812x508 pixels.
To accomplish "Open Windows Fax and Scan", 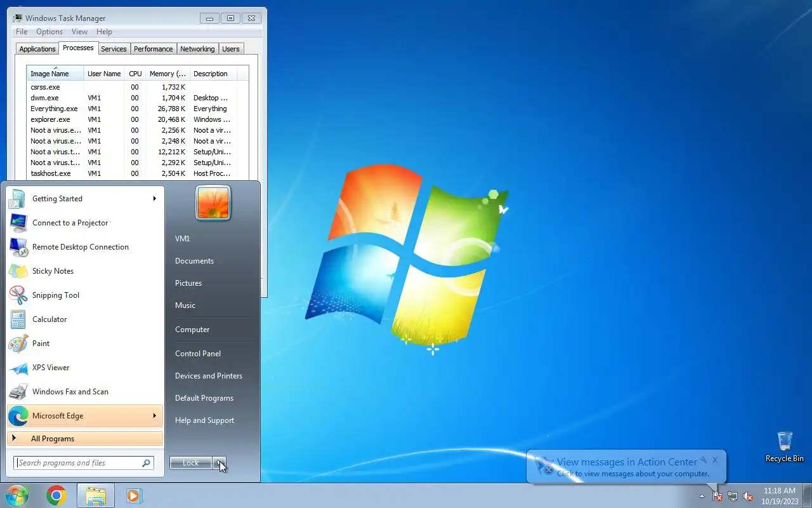I will point(85,392).
